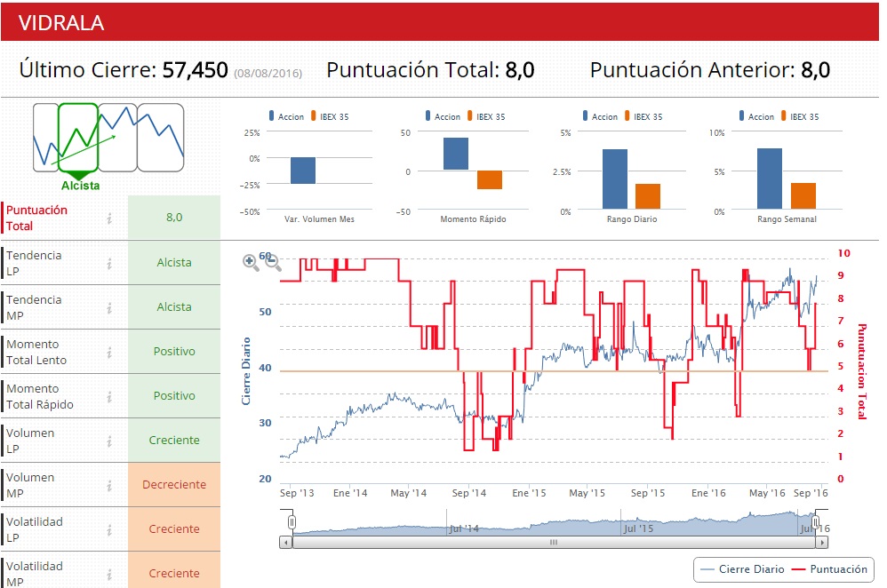Viewport: 887px width, 588px height.
Task: Toggle Puntuación series in main legend
Action: pyautogui.click(x=829, y=569)
